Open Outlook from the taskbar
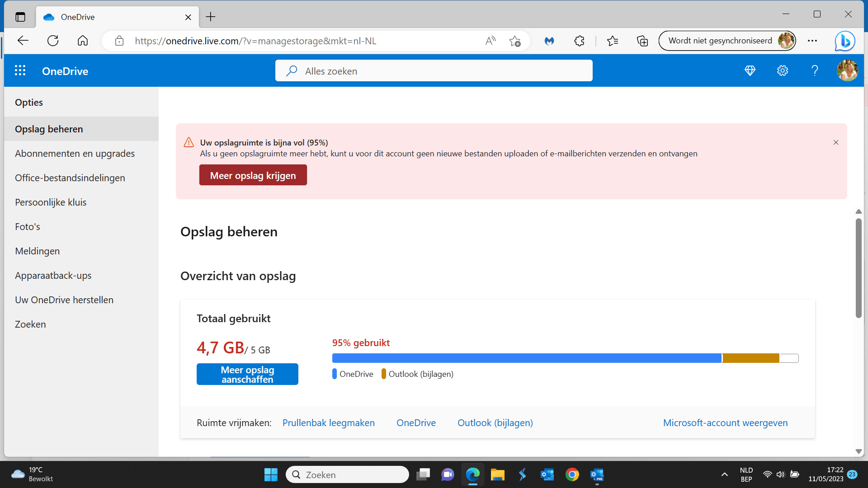Screen dimensions: 868x488 click(547, 474)
